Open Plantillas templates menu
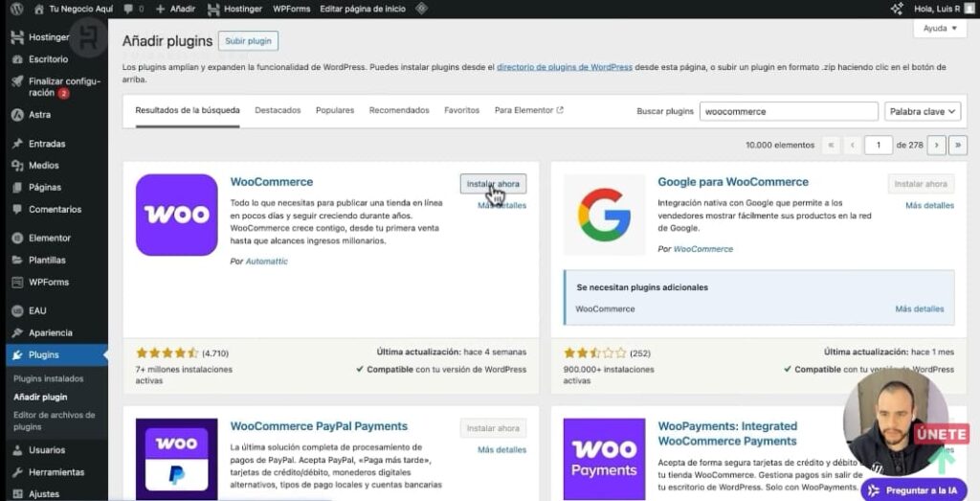The height and width of the screenshot is (501, 980). pyautogui.click(x=47, y=261)
